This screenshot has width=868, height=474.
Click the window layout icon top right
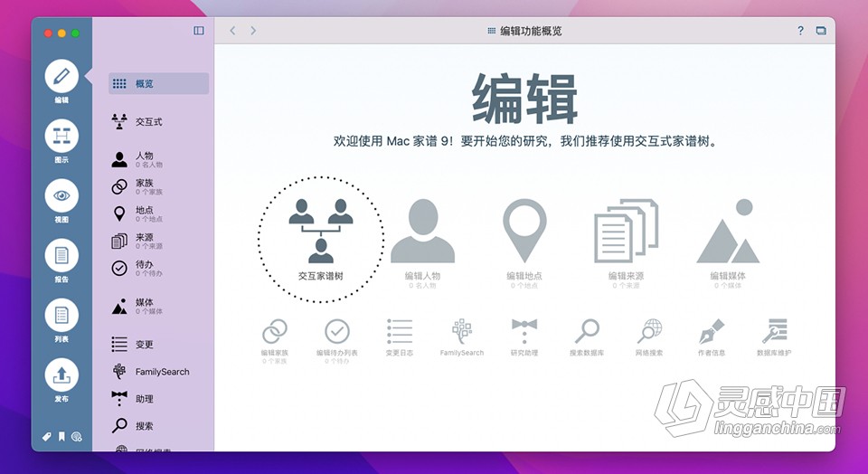click(821, 31)
